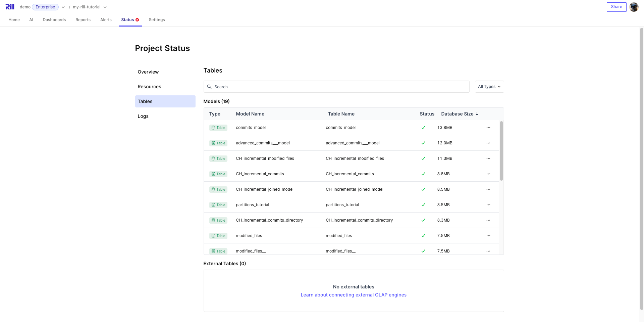Open the All Types filter dropdown
The width and height of the screenshot is (644, 322).
(x=489, y=87)
